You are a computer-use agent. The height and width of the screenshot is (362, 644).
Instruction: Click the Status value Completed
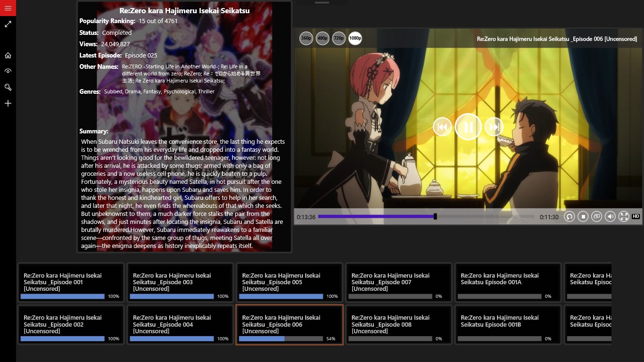click(x=117, y=33)
